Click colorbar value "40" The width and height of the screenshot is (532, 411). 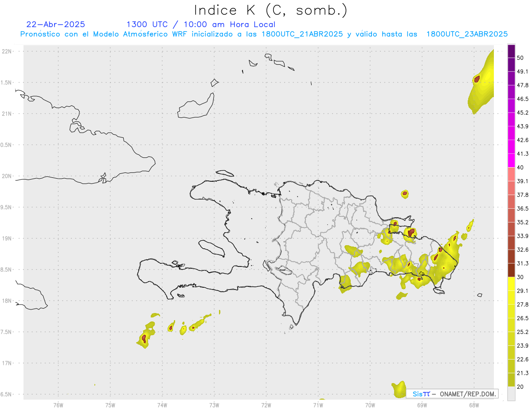click(x=520, y=168)
